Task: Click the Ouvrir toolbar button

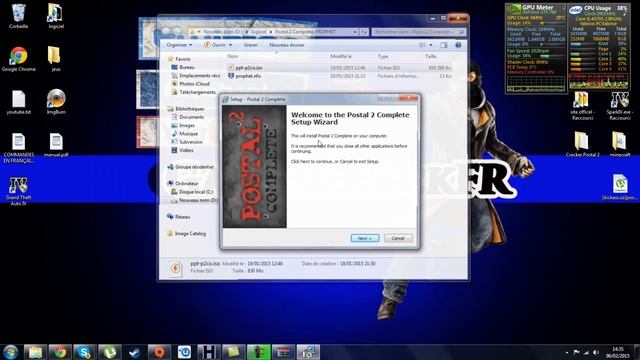Action: (x=215, y=45)
